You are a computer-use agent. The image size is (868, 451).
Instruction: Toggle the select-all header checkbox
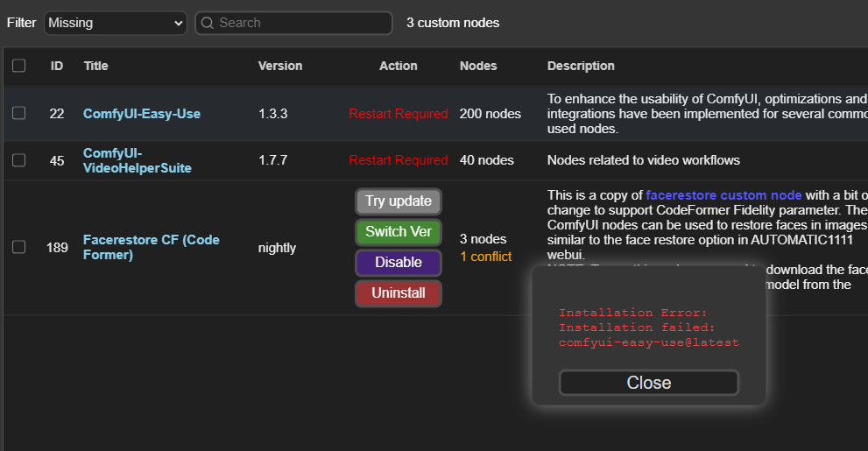pyautogui.click(x=18, y=66)
